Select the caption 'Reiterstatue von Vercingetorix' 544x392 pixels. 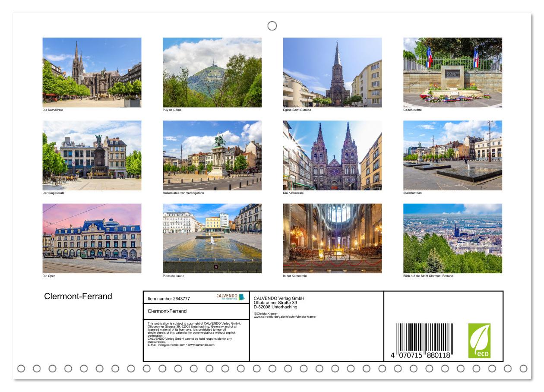[183, 193]
